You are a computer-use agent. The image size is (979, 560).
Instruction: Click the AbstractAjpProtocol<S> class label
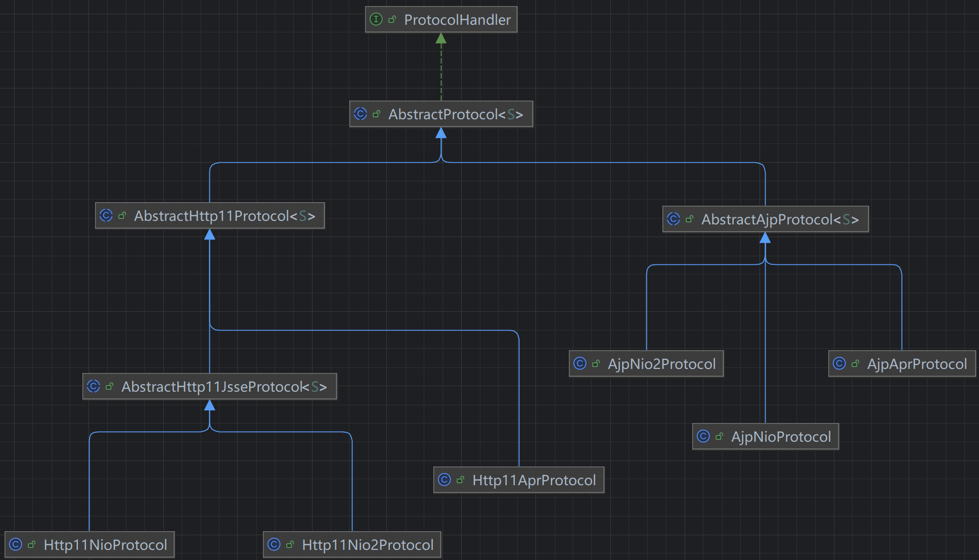coord(780,219)
